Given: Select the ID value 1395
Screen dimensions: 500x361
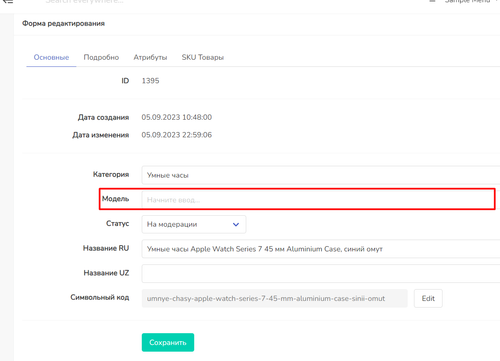Looking at the screenshot, I should point(150,81).
